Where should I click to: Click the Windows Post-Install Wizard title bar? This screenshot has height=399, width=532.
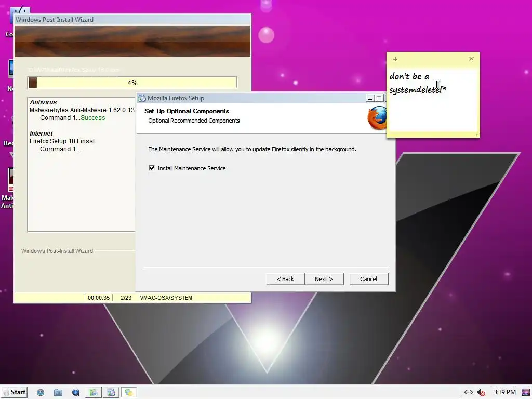tap(132, 20)
